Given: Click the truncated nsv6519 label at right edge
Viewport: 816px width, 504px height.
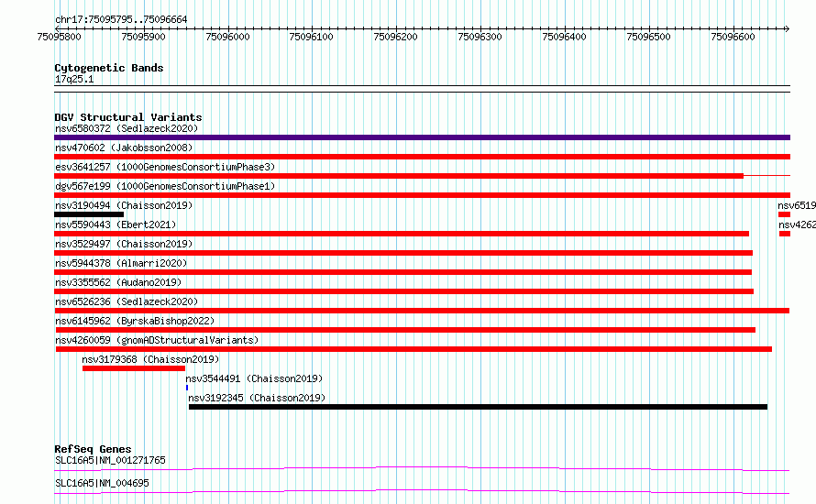Looking at the screenshot, I should pos(797,205).
